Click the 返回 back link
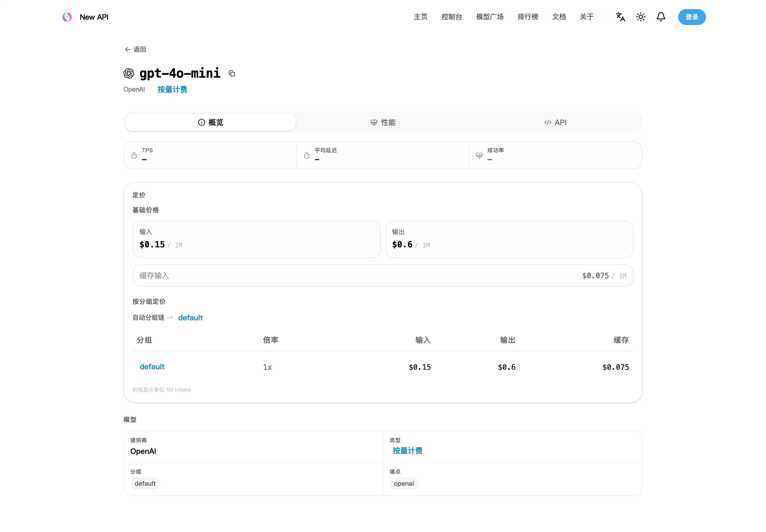This screenshot has height=532, width=766. 135,50
